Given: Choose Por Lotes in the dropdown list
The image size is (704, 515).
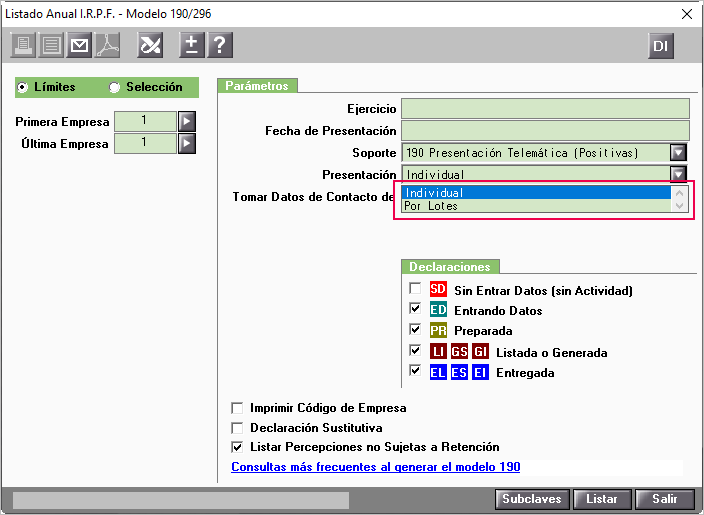Looking at the screenshot, I should 537,206.
